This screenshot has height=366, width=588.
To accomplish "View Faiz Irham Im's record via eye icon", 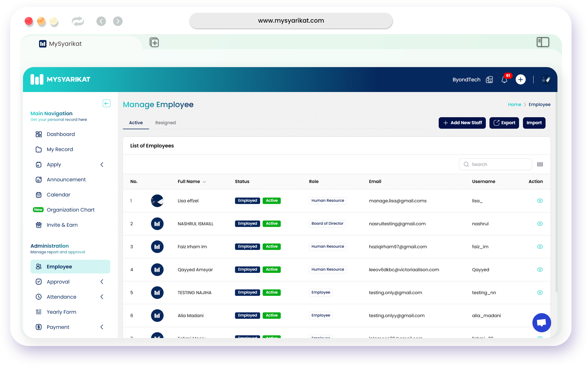I will (x=540, y=247).
